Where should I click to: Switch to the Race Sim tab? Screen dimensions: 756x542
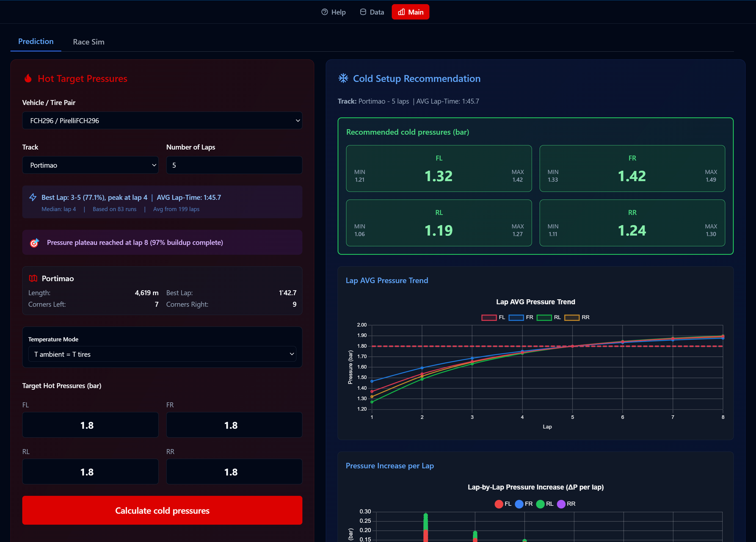coord(88,42)
